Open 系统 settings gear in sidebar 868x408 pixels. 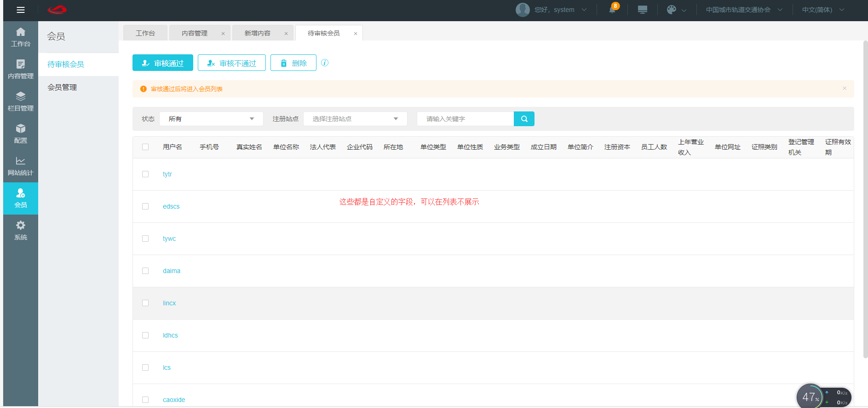point(21,230)
